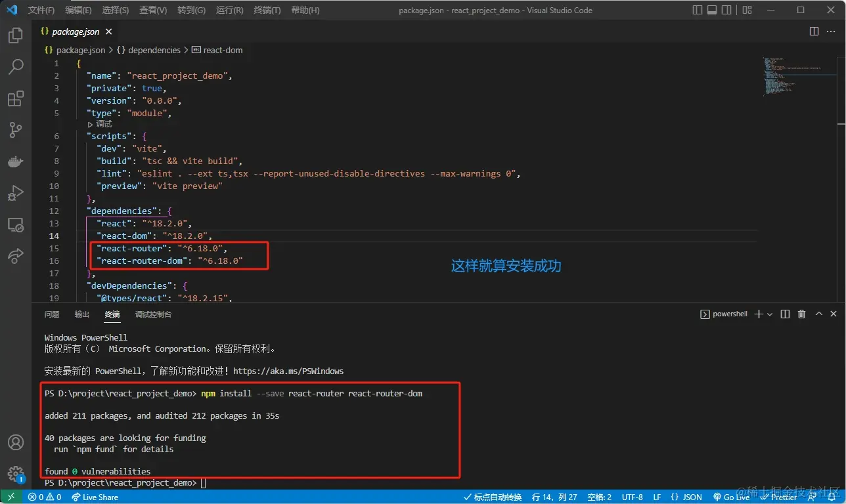Open the package.json breadcrumb dropdown
This screenshot has height=504, width=846.
[x=75, y=50]
